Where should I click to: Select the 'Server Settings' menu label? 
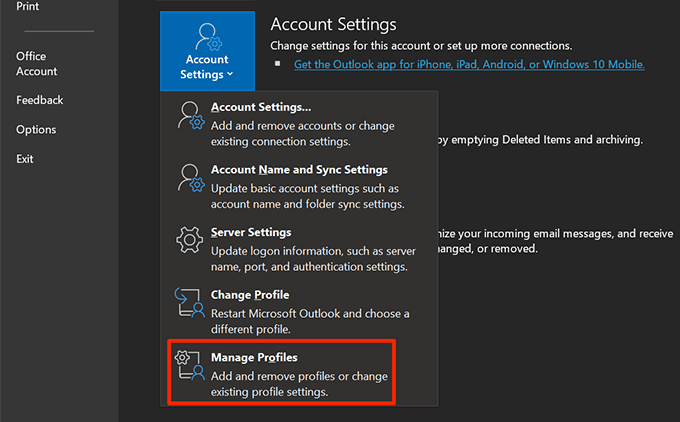coord(251,232)
